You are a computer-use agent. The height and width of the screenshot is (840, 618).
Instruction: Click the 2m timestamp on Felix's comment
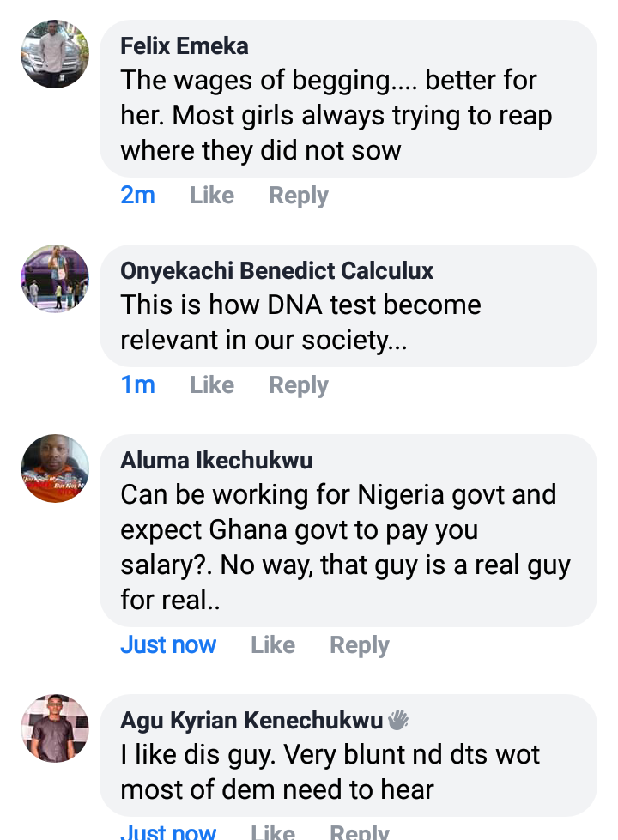pyautogui.click(x=138, y=196)
